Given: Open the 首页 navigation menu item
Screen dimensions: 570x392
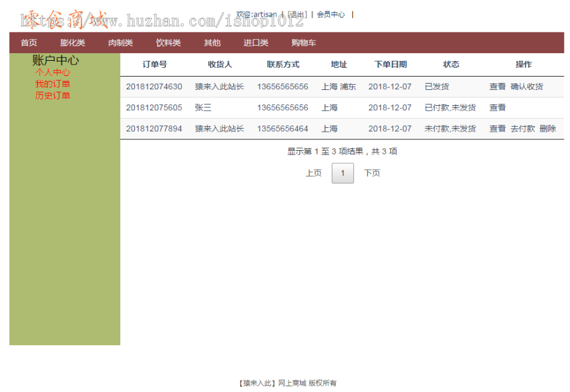Looking at the screenshot, I should (28, 42).
